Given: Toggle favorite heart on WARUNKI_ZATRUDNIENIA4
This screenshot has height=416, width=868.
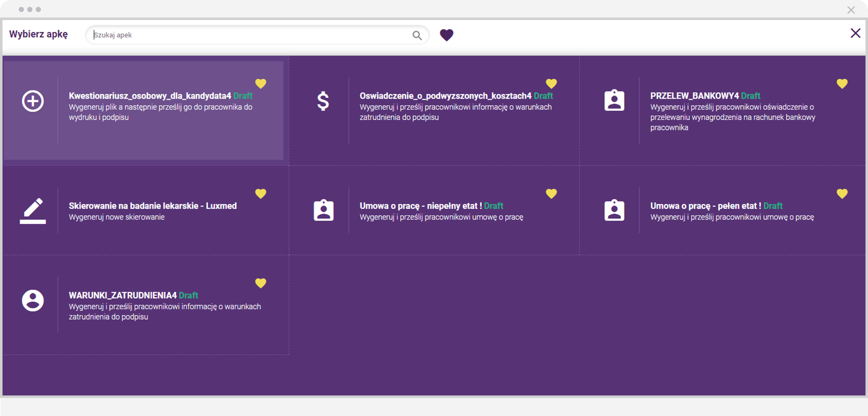Looking at the screenshot, I should [260, 283].
